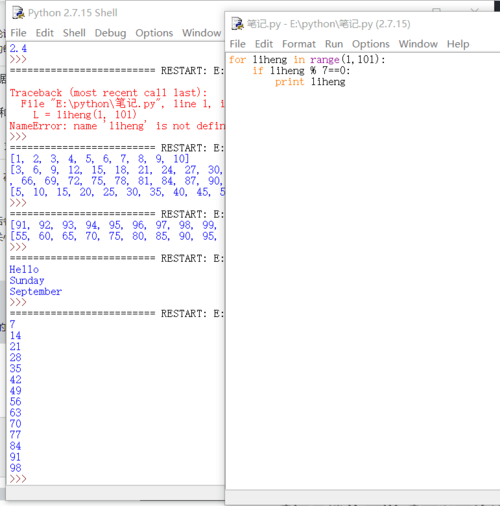
Task: Open Edit menu in Python Shell window
Action: pyautogui.click(x=45, y=33)
